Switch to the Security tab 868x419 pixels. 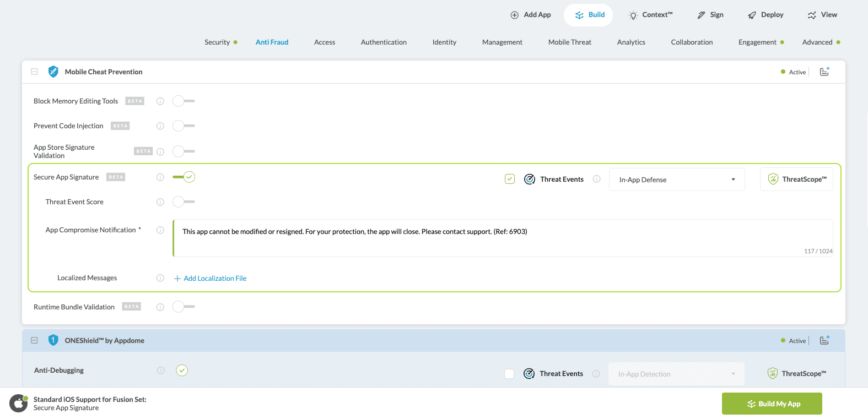(217, 42)
